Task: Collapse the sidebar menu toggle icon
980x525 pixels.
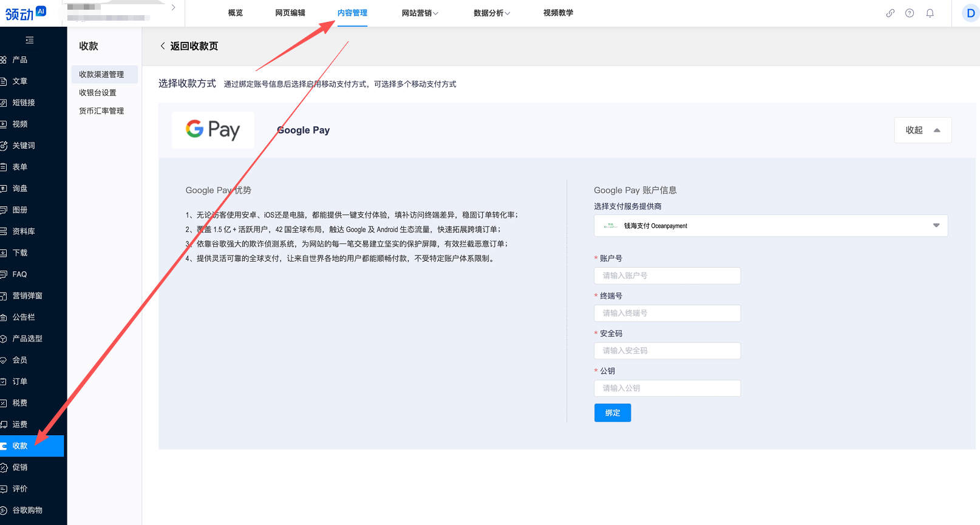Action: click(29, 40)
